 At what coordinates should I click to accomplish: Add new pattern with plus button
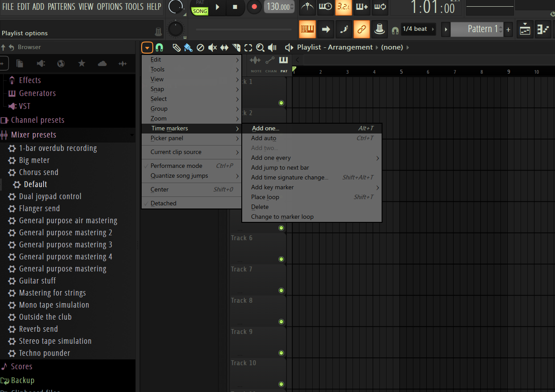tap(509, 29)
